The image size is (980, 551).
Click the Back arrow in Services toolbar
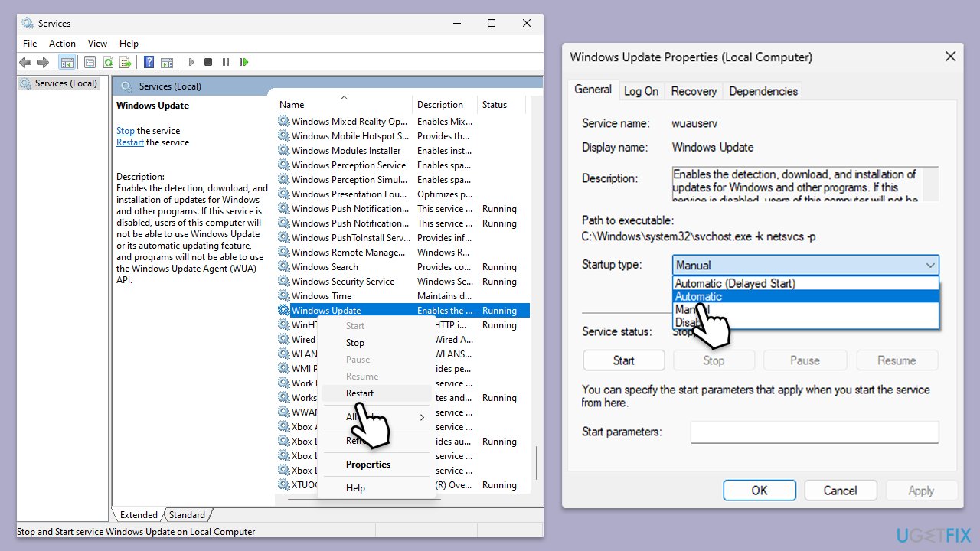(25, 62)
